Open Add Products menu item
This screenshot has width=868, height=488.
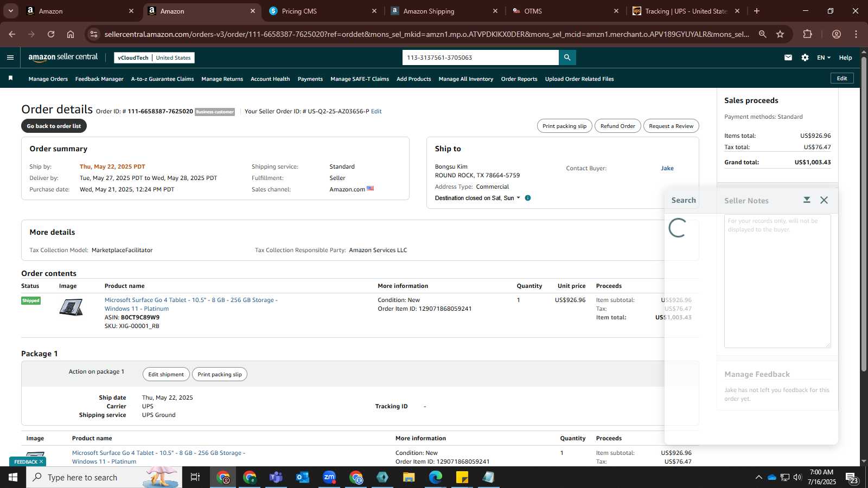click(x=414, y=79)
